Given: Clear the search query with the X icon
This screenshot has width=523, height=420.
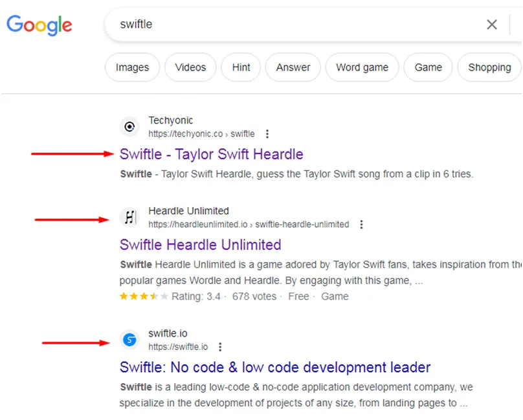Looking at the screenshot, I should [x=492, y=25].
